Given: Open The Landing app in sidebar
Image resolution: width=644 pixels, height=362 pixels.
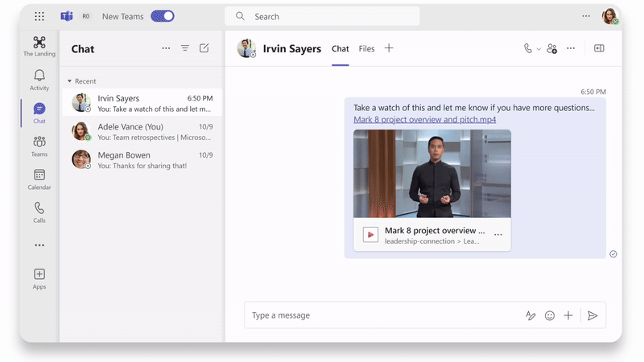Looking at the screenshot, I should coord(39,46).
